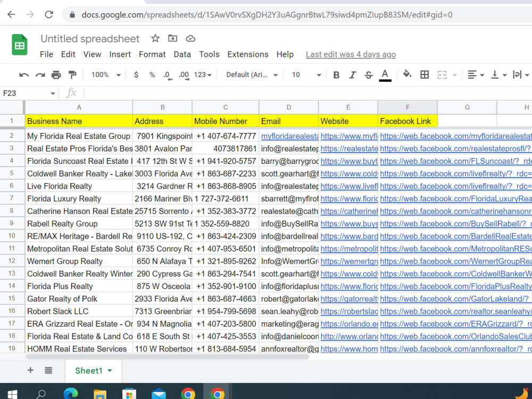
Task: Open the Borders tool
Action: tap(424, 74)
